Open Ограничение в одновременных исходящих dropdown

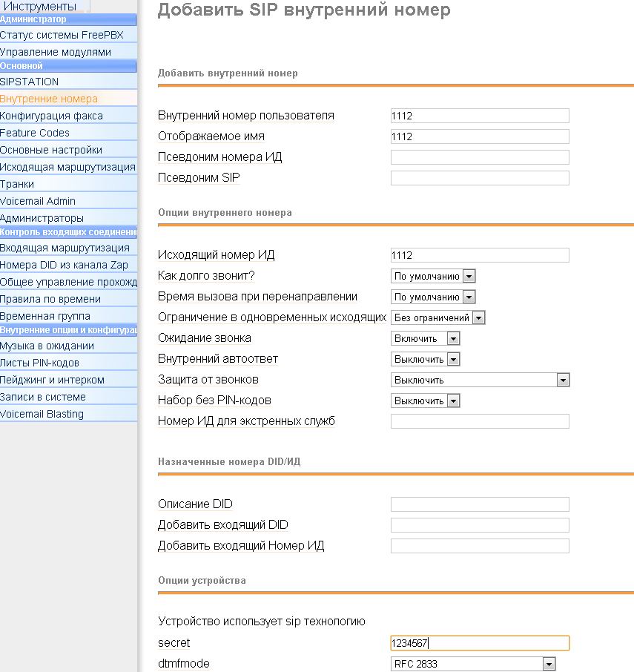[437, 317]
